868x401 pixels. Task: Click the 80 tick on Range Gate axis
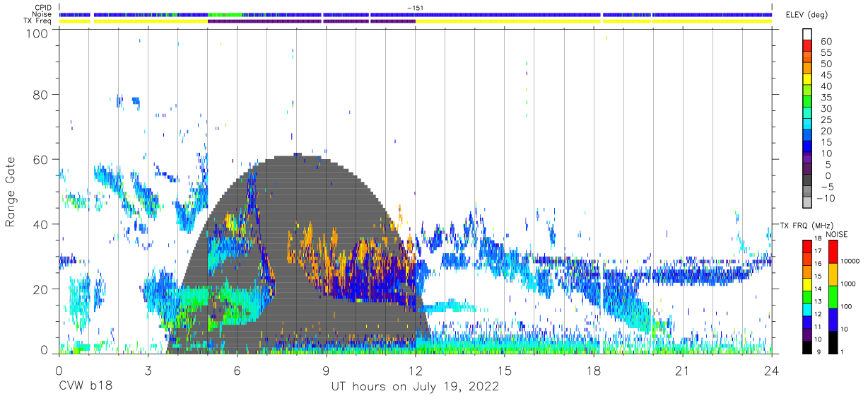[x=41, y=94]
